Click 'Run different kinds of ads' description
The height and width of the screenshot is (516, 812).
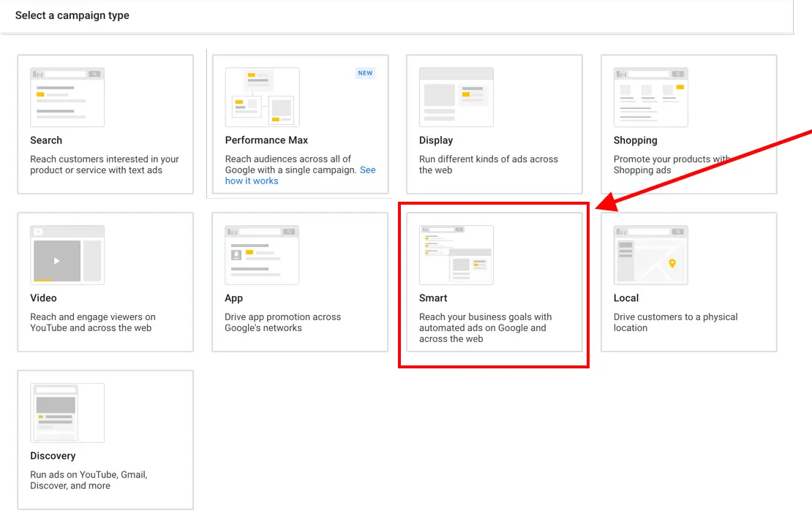coord(489,164)
